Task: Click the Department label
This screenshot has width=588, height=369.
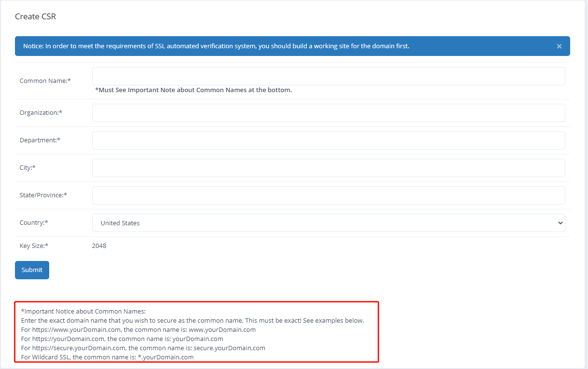Action: point(40,140)
